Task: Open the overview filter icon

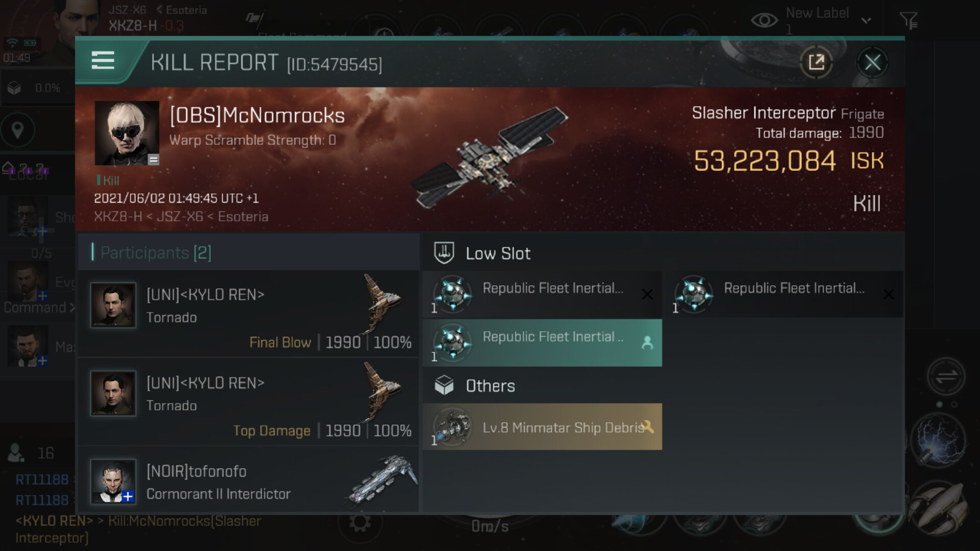Action: click(x=909, y=20)
